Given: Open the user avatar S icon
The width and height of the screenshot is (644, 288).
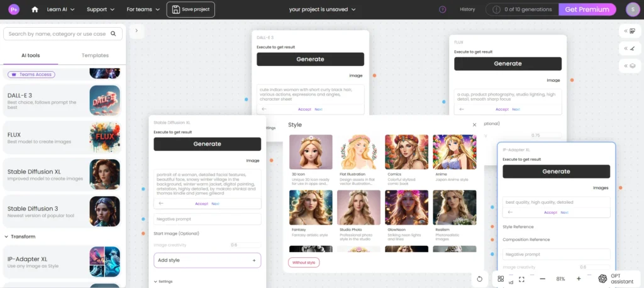Looking at the screenshot, I should [x=633, y=9].
